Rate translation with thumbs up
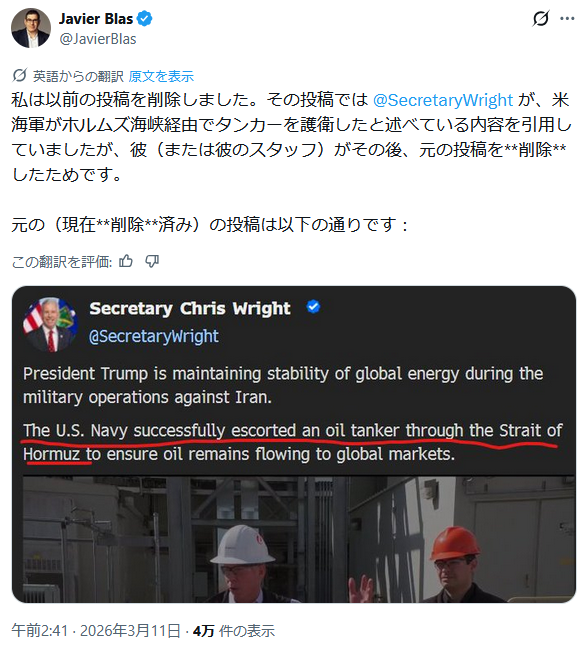Screen dimensions: 588x652 [x=126, y=261]
